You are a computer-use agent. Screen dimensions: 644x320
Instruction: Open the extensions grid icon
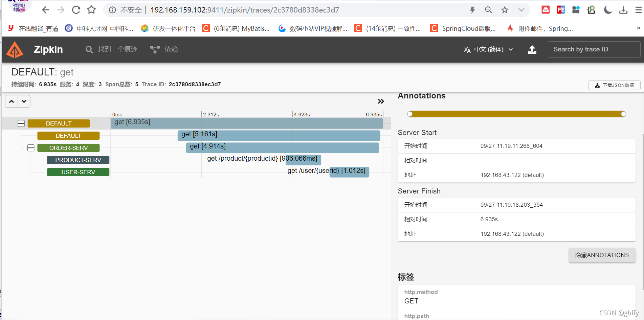point(576,10)
